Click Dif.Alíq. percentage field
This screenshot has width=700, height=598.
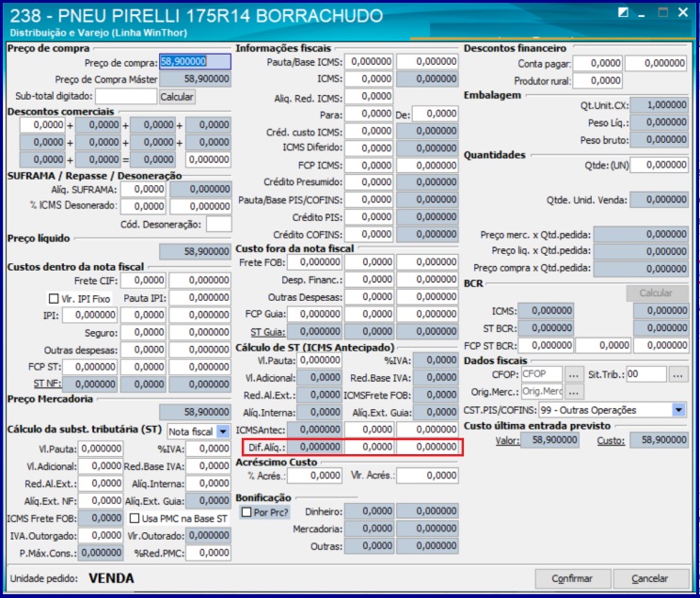tap(369, 447)
